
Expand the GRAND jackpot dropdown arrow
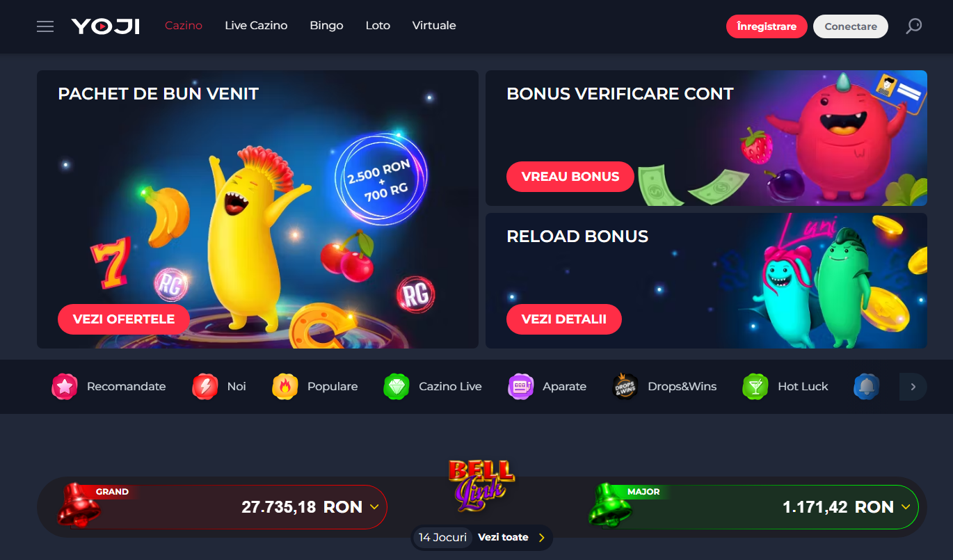374,507
